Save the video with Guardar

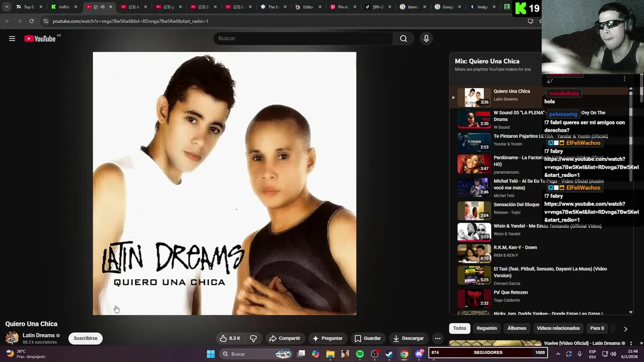pos(368,338)
